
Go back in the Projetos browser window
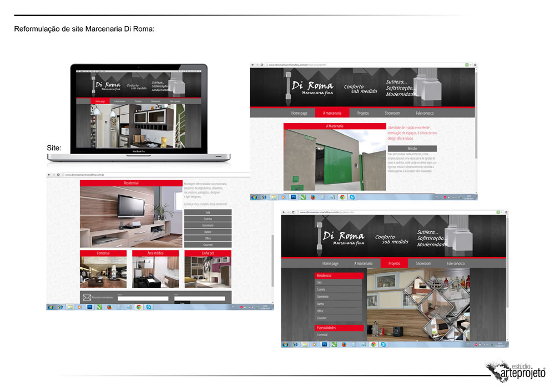(x=284, y=212)
